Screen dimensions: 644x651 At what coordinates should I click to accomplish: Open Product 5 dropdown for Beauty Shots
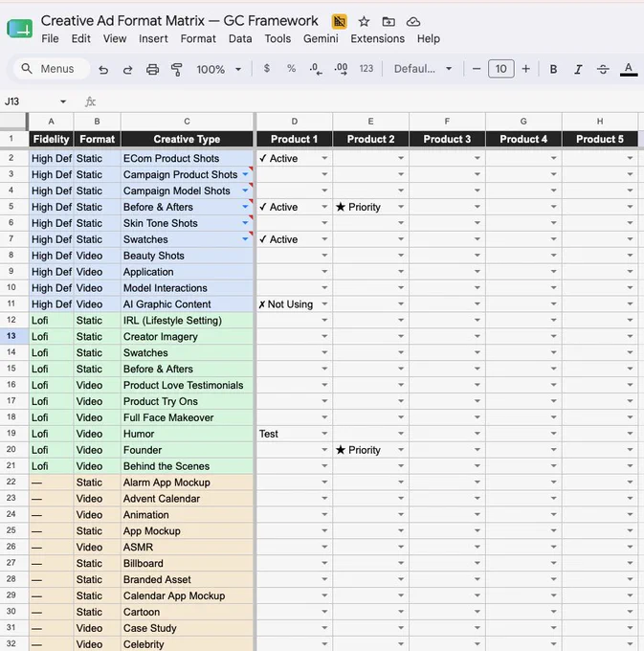630,256
